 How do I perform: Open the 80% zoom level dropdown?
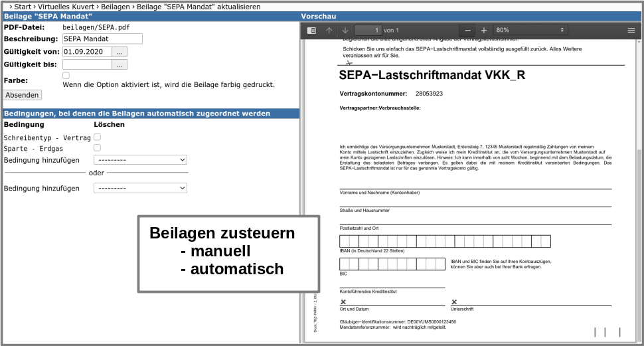(x=530, y=30)
